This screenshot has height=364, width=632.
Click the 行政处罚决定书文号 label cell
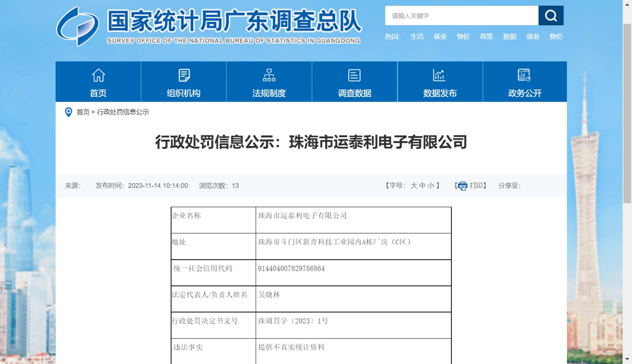(213, 325)
